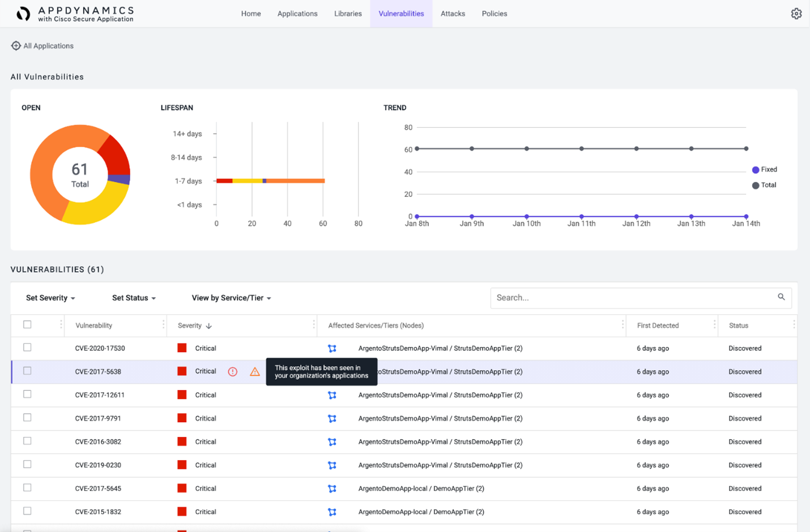Click the AppDynamics logo icon

pyautogui.click(x=23, y=14)
